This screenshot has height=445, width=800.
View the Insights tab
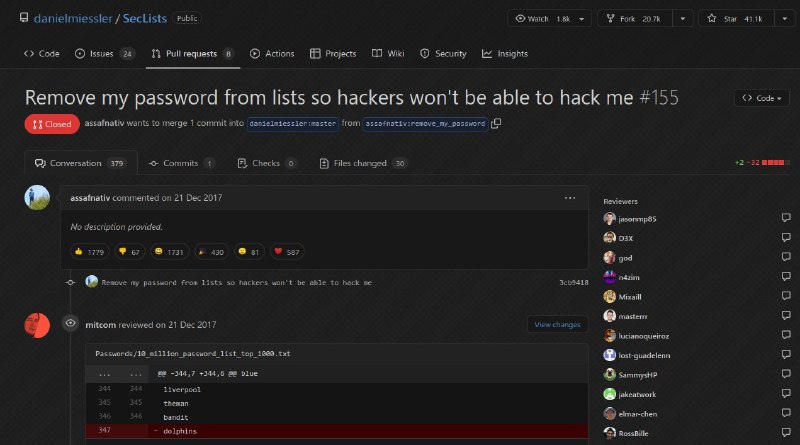click(x=505, y=54)
